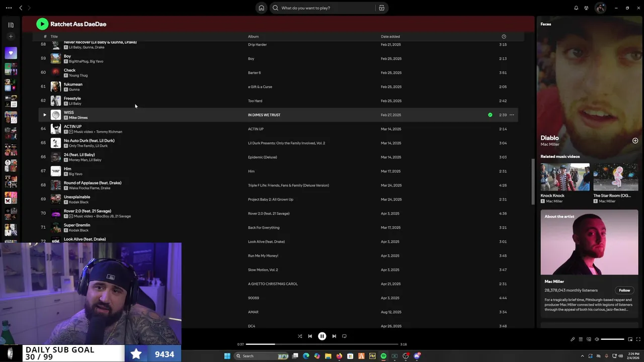
Task: Open The Star Room music video thumbnail
Action: (x=616, y=177)
